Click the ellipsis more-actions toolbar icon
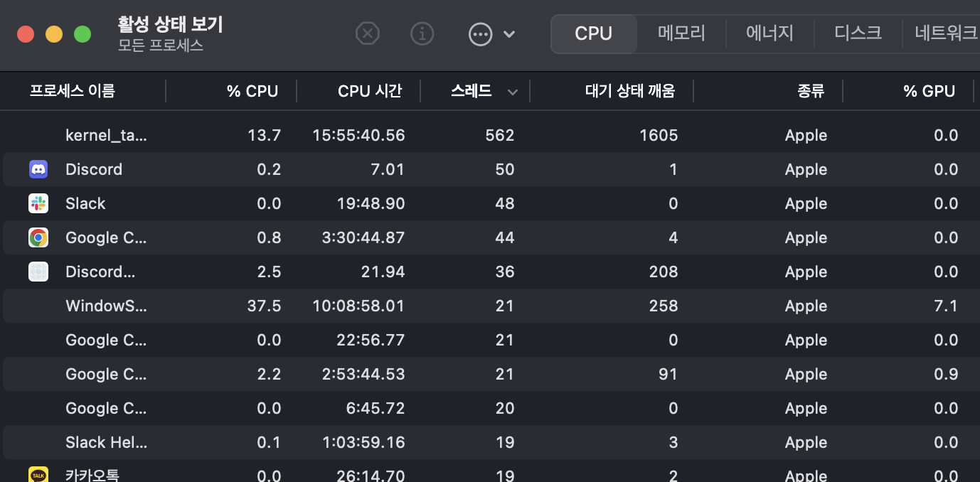980x482 pixels. [x=481, y=33]
